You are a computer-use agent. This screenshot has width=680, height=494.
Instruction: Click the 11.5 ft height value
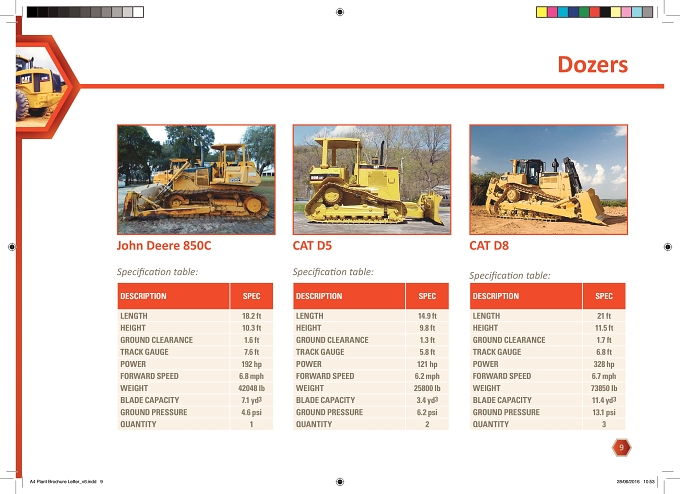point(604,328)
